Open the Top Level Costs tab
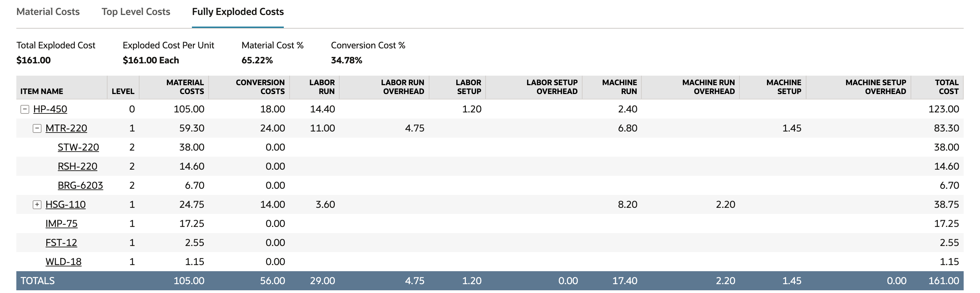The height and width of the screenshot is (293, 980). point(136,12)
